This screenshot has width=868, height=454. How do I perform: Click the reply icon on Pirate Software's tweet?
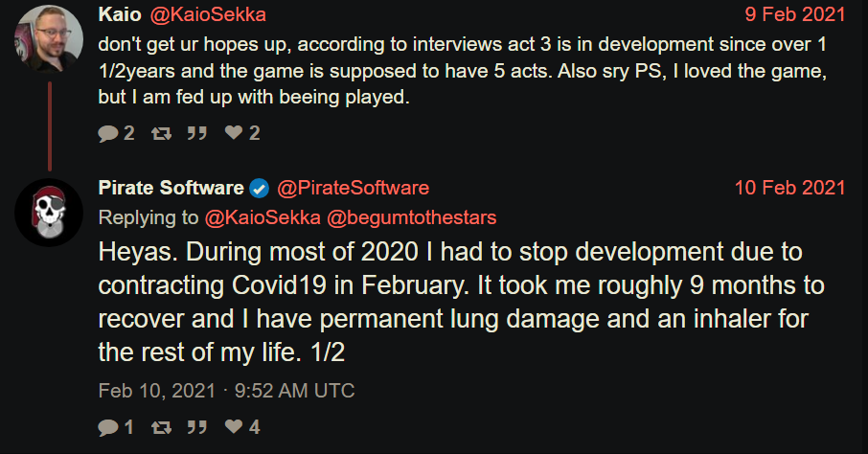[108, 427]
